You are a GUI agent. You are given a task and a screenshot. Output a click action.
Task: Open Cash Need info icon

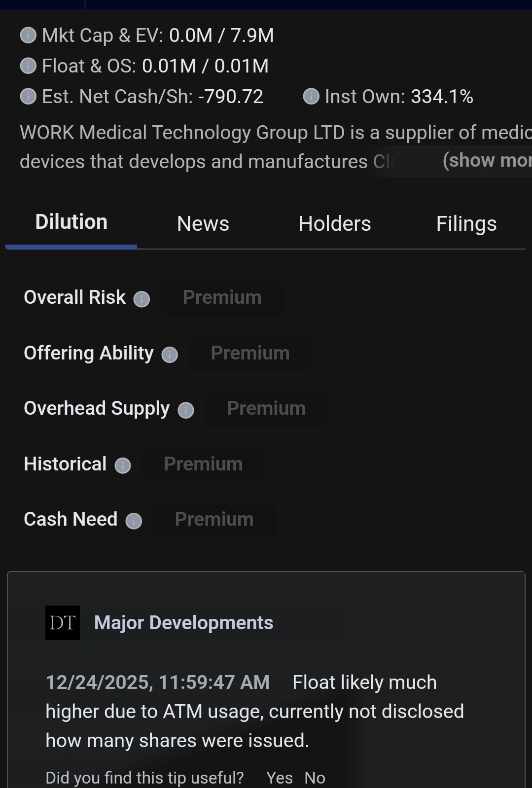pos(134,521)
